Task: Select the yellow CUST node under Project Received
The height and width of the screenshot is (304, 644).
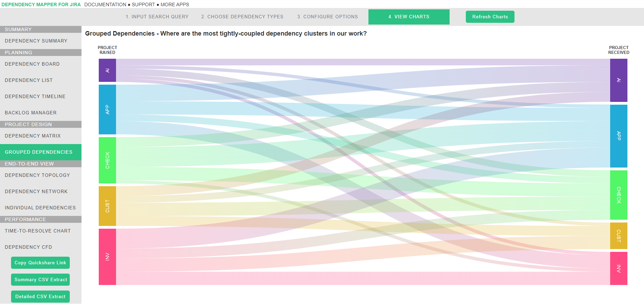Action: 619,236
